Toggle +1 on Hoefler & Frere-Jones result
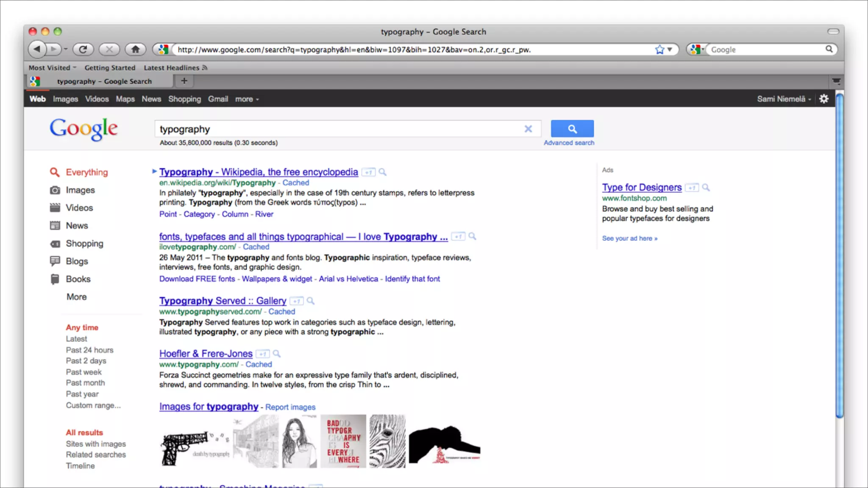Image resolution: width=868 pixels, height=488 pixels. click(x=263, y=354)
